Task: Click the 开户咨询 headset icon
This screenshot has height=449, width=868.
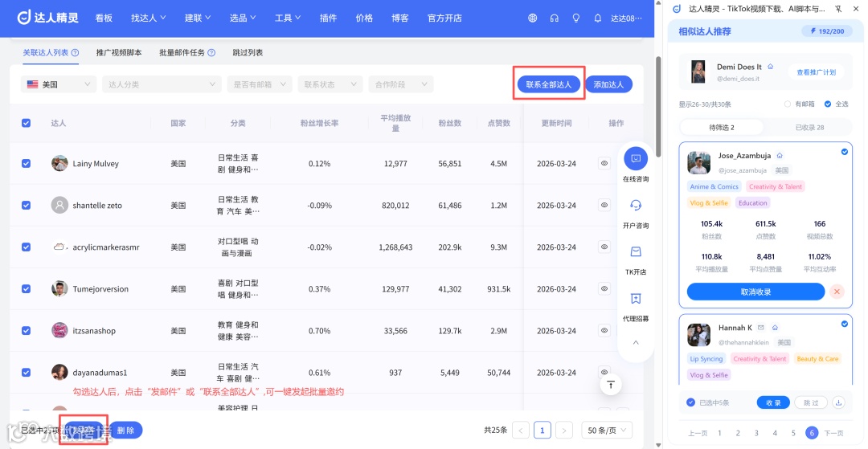Action: (636, 205)
